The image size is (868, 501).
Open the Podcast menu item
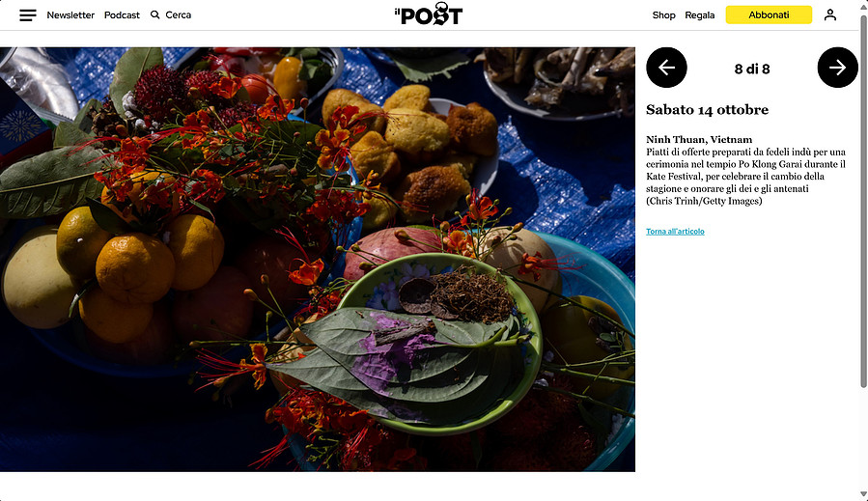122,14
